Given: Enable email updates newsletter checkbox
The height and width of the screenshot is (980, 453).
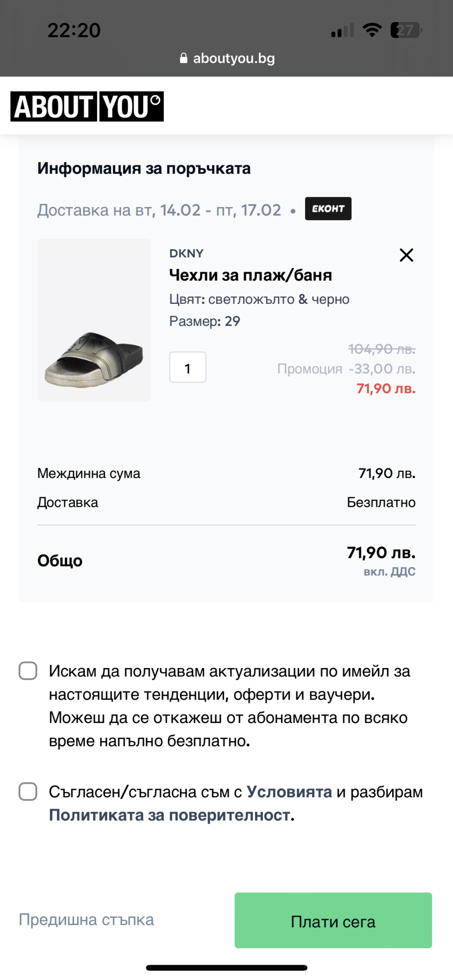Looking at the screenshot, I should pos(28,671).
